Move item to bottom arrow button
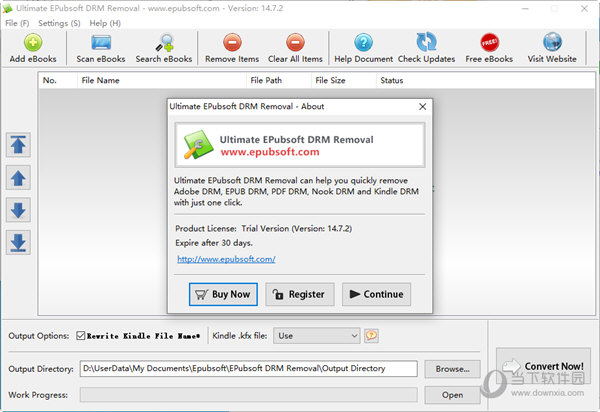Screen dimensions: 600x412 point(18,243)
